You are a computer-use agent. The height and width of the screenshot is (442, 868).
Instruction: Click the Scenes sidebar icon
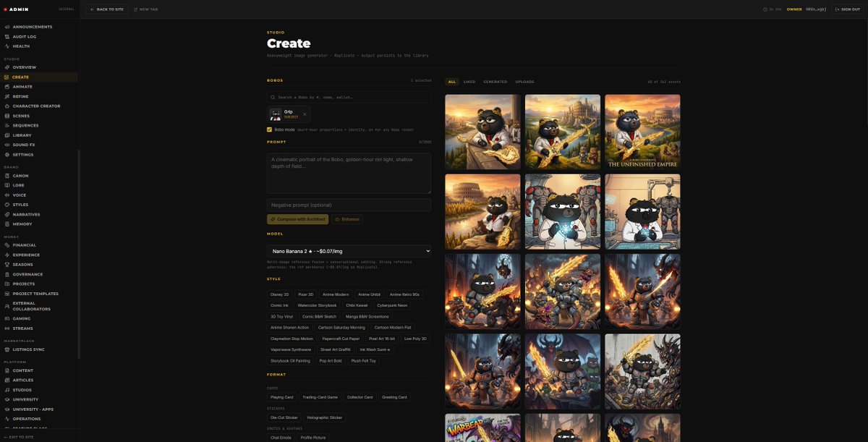[x=7, y=116]
